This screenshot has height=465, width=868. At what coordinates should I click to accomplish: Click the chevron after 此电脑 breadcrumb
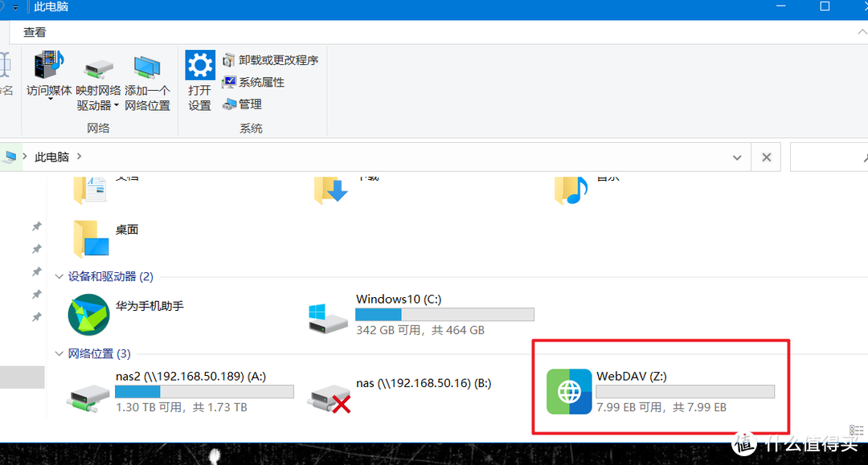click(x=79, y=157)
